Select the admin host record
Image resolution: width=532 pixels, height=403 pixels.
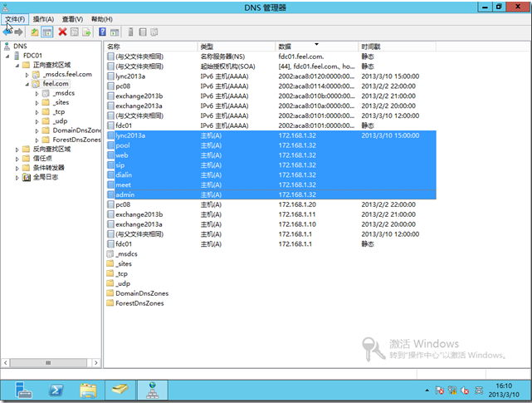coord(271,194)
